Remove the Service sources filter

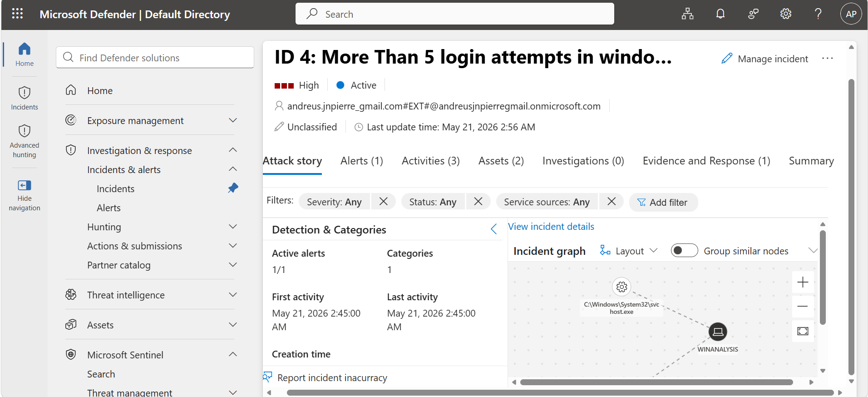[612, 201]
